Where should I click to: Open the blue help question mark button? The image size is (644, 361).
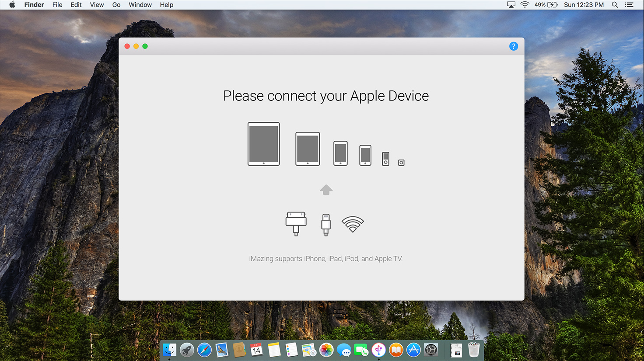pos(514,46)
